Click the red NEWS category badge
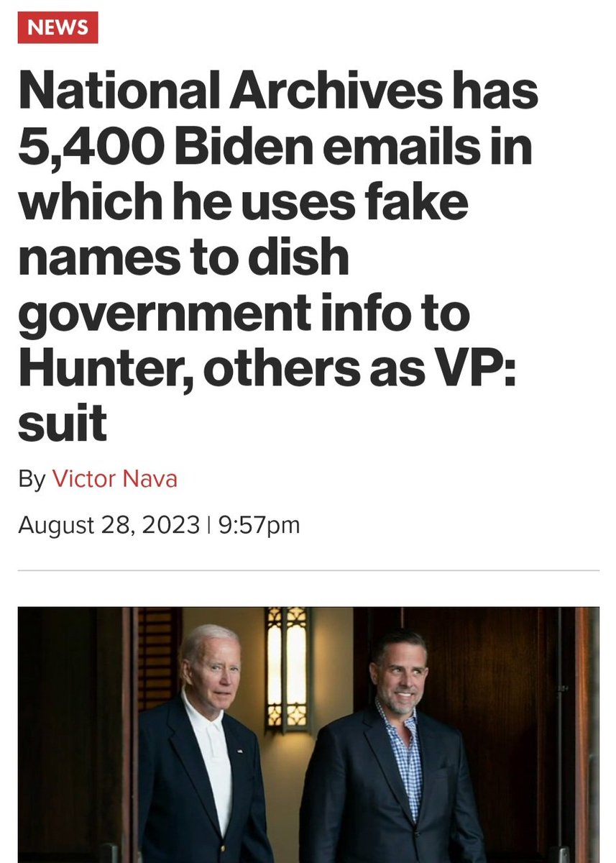The image size is (616, 863). [58, 28]
